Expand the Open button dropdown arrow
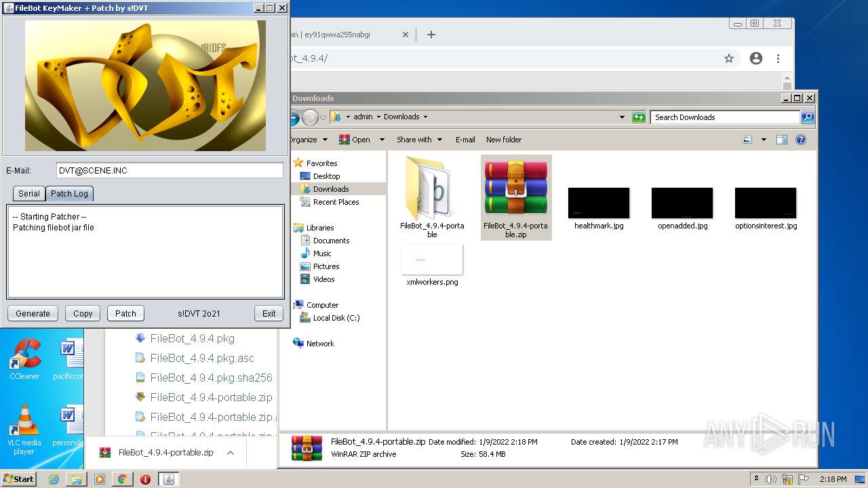 (x=382, y=140)
